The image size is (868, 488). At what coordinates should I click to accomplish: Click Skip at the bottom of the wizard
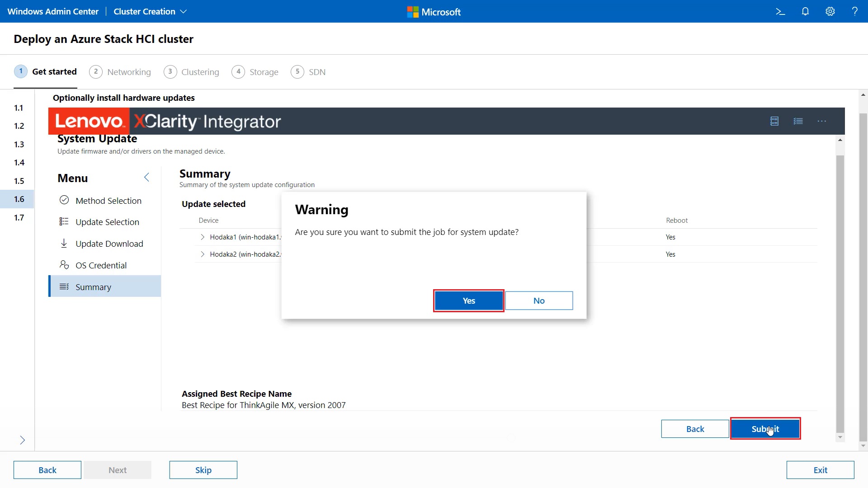click(x=203, y=469)
